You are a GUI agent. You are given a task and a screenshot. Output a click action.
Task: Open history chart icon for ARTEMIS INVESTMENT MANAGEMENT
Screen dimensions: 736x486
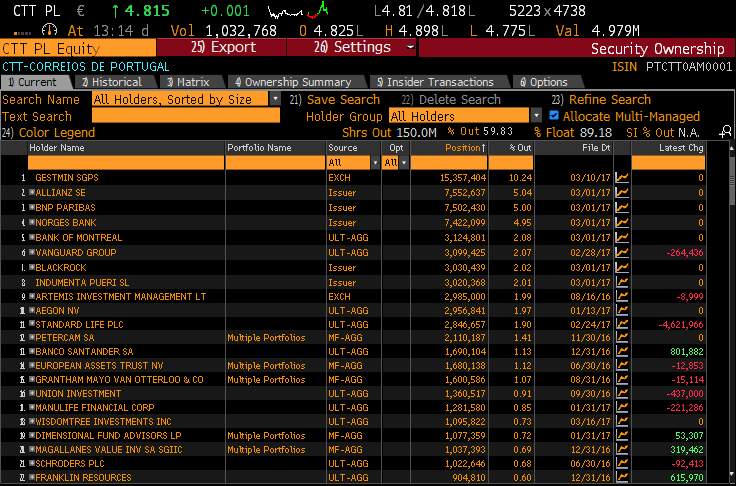tap(622, 297)
